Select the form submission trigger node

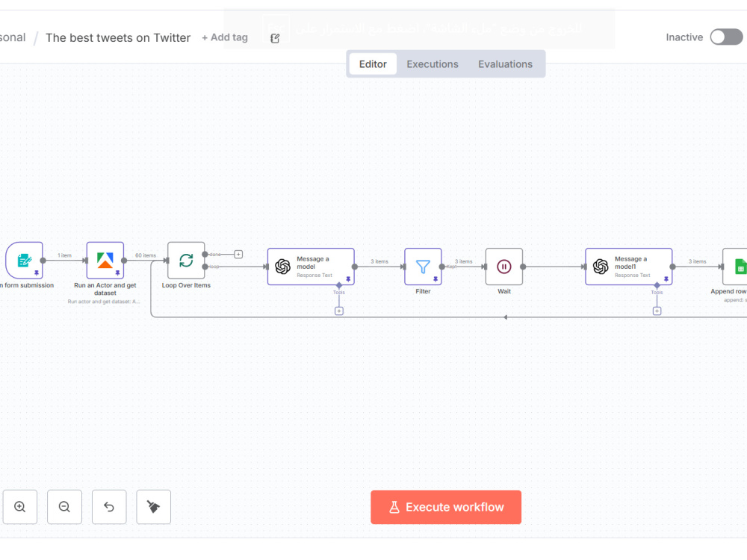(x=25, y=261)
